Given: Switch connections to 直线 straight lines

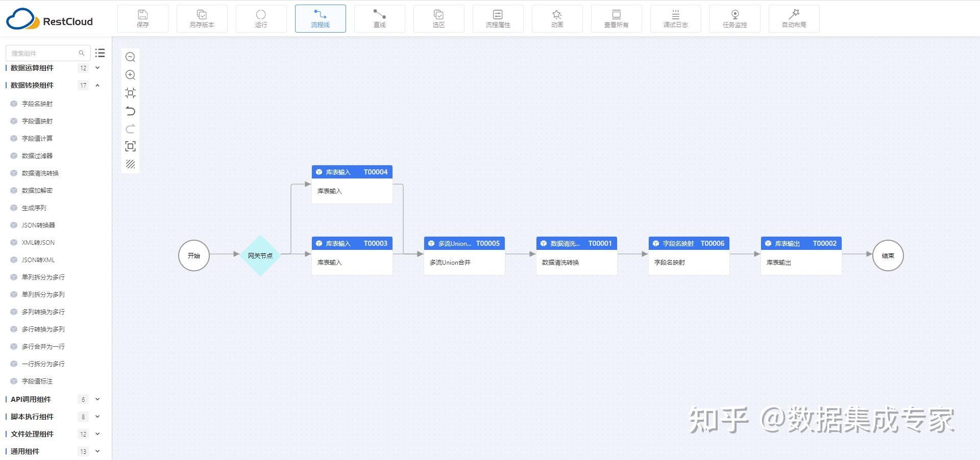Looking at the screenshot, I should [x=379, y=18].
